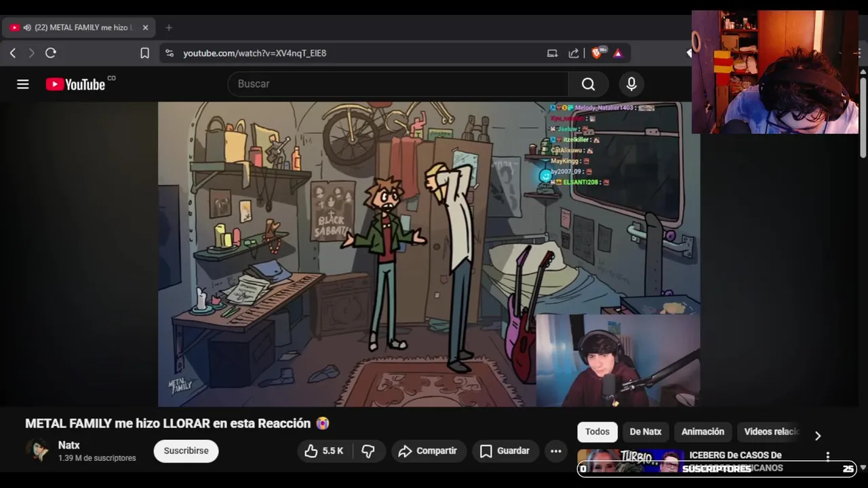Select the Videos relacionados chip
This screenshot has height=488, width=868.
[x=772, y=432]
